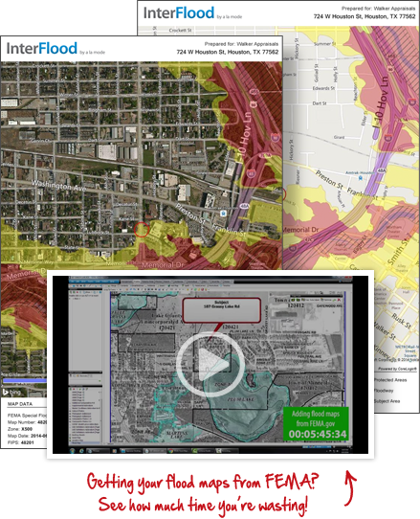Click the 'Getting your flood maps from FEMA?' text
Screen dimensions: 420x519
pos(203,483)
